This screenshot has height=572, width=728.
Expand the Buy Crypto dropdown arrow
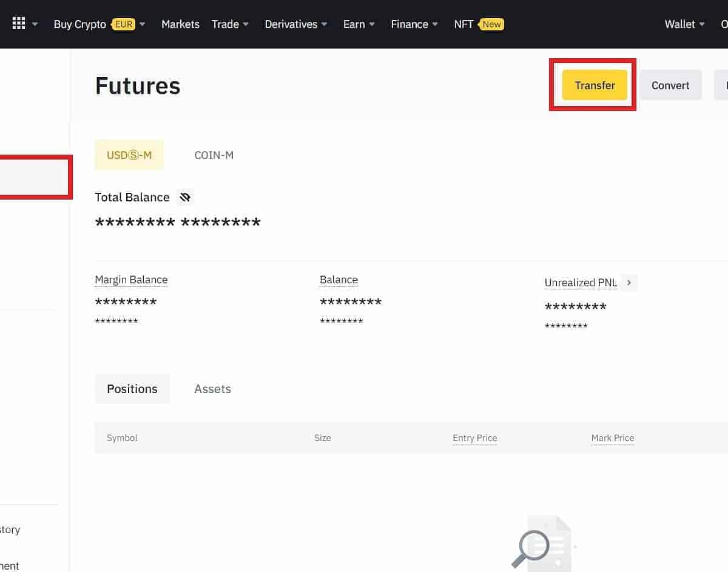pos(143,24)
